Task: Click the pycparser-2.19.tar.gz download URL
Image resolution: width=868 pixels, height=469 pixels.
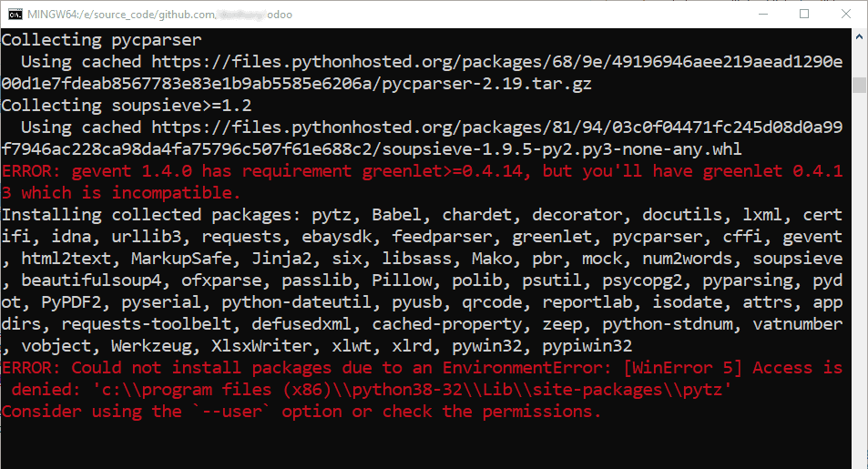Action: [x=422, y=73]
